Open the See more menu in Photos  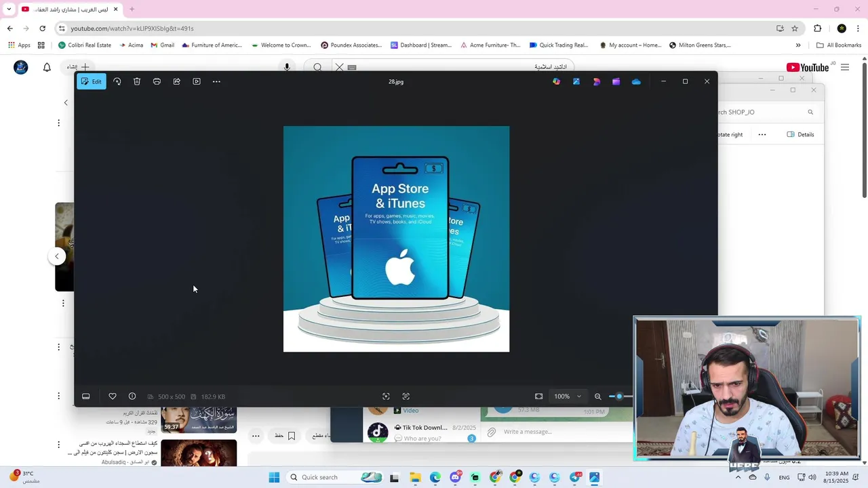(216, 81)
